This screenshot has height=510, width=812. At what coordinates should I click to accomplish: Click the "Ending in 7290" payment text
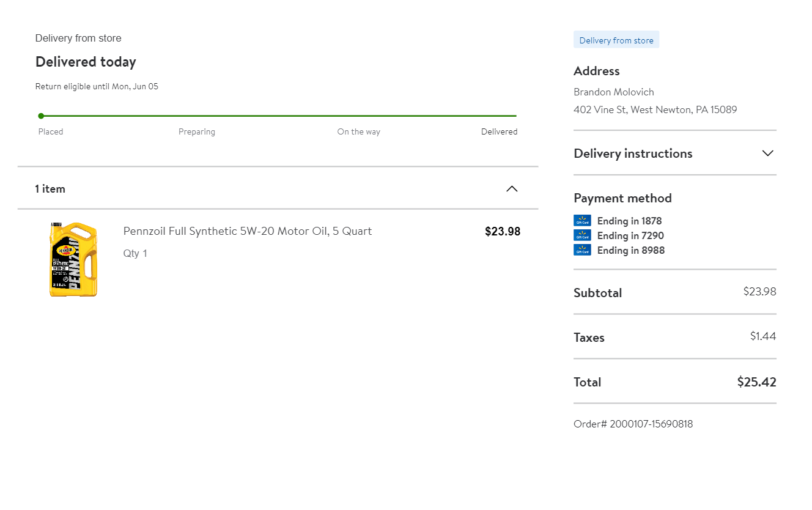click(630, 235)
